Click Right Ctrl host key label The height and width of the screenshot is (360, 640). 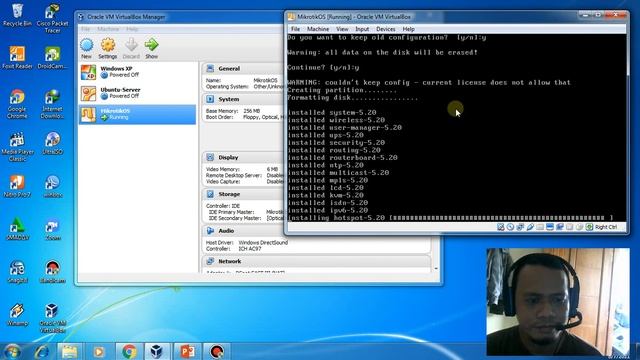pyautogui.click(x=606, y=227)
